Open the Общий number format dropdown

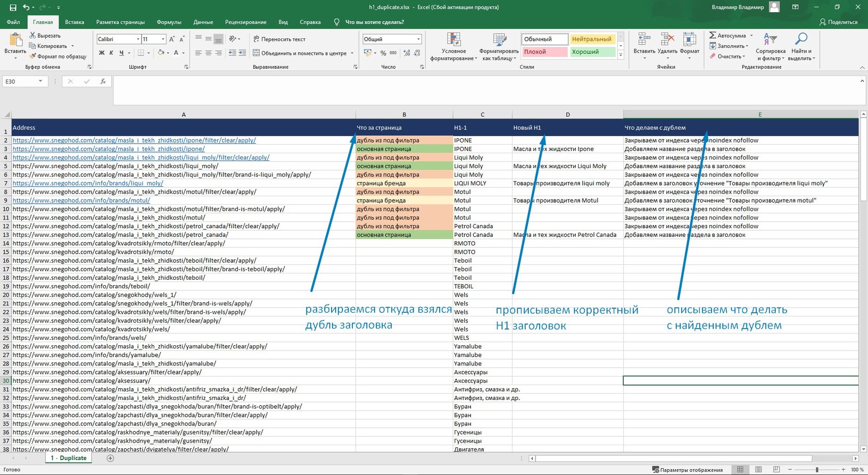pyautogui.click(x=419, y=39)
